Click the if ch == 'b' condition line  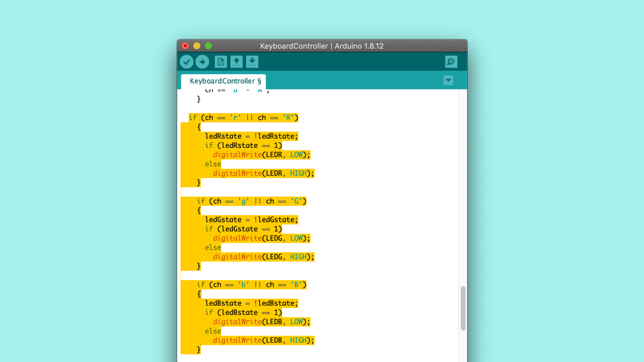(x=251, y=285)
